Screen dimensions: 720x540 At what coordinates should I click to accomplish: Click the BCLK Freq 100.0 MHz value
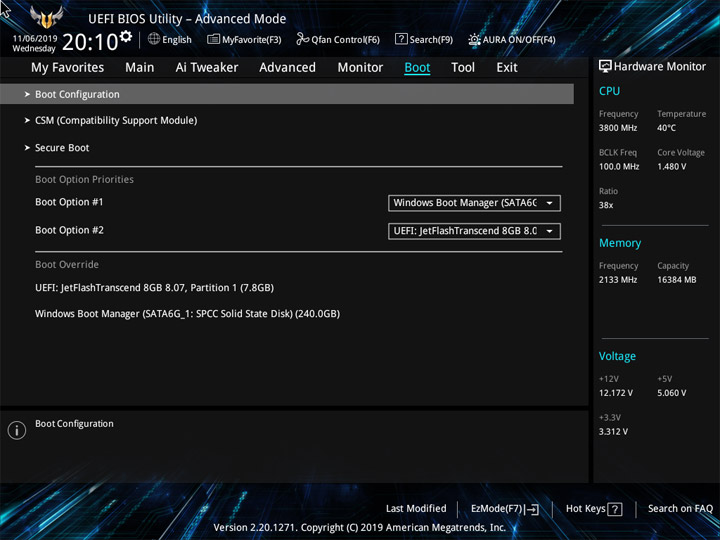(x=619, y=167)
